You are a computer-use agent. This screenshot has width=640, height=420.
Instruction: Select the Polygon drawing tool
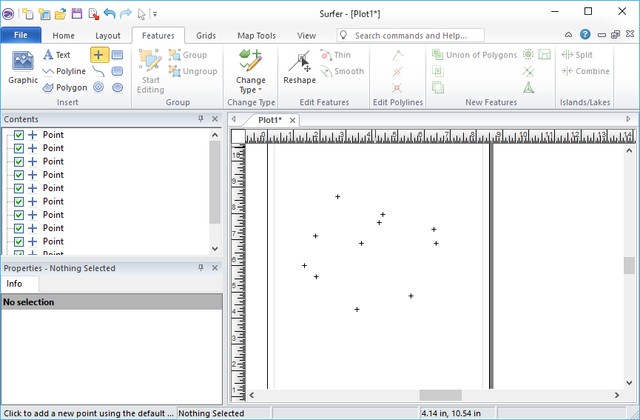click(x=65, y=87)
